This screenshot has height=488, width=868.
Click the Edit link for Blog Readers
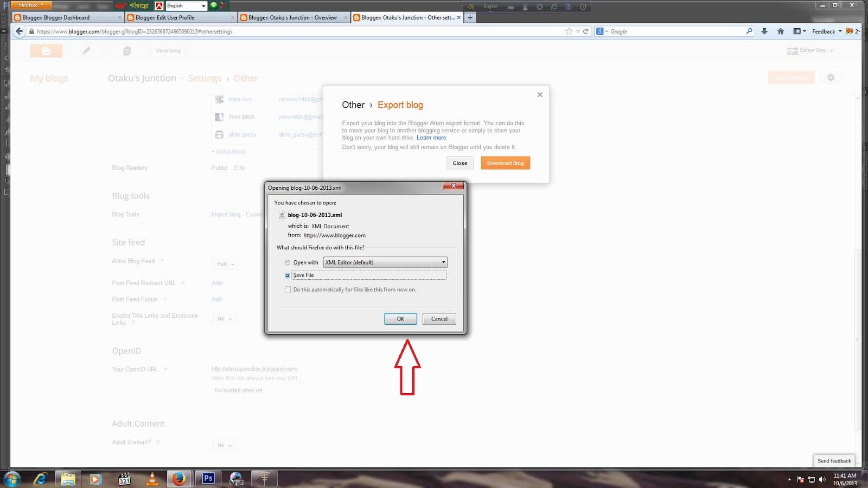(x=239, y=168)
